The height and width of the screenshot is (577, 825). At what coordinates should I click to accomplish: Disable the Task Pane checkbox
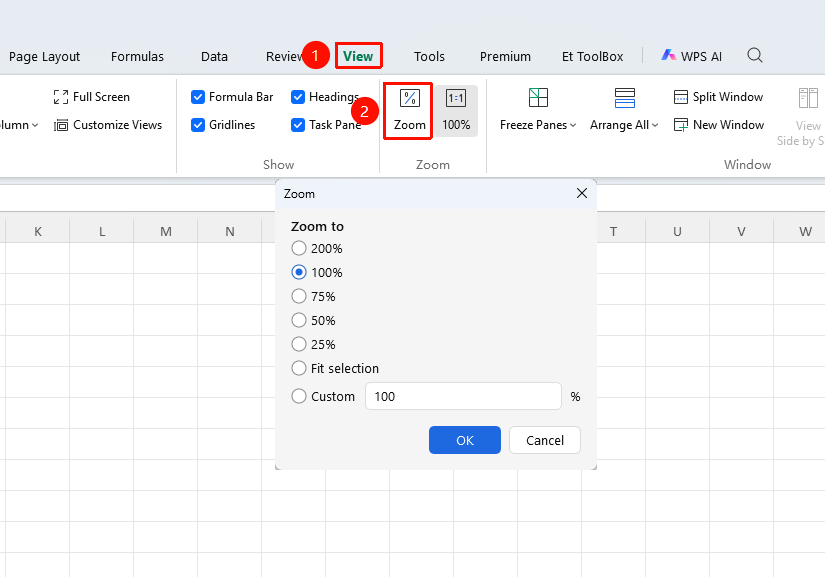298,125
